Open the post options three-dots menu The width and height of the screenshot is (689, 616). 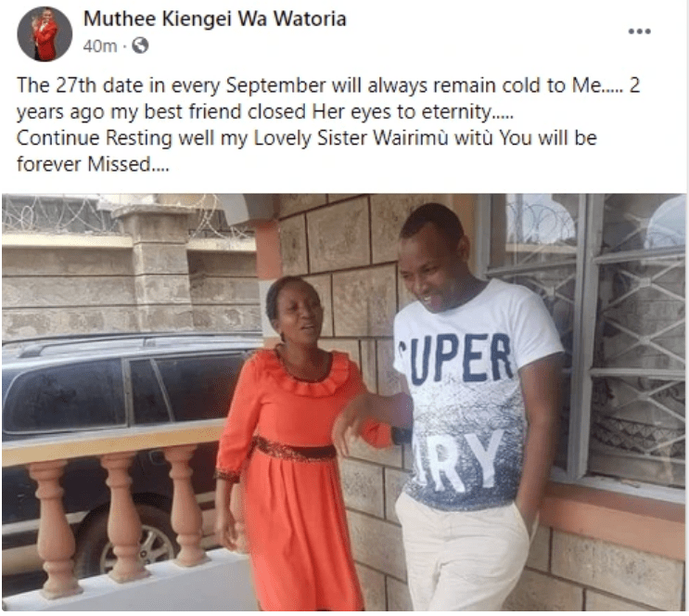pyautogui.click(x=639, y=32)
